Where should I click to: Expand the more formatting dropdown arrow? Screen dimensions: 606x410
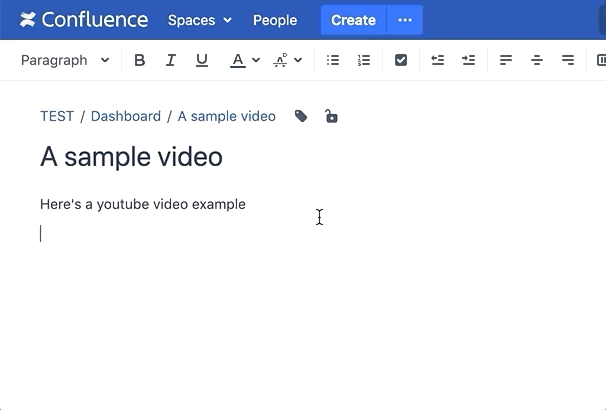point(298,60)
